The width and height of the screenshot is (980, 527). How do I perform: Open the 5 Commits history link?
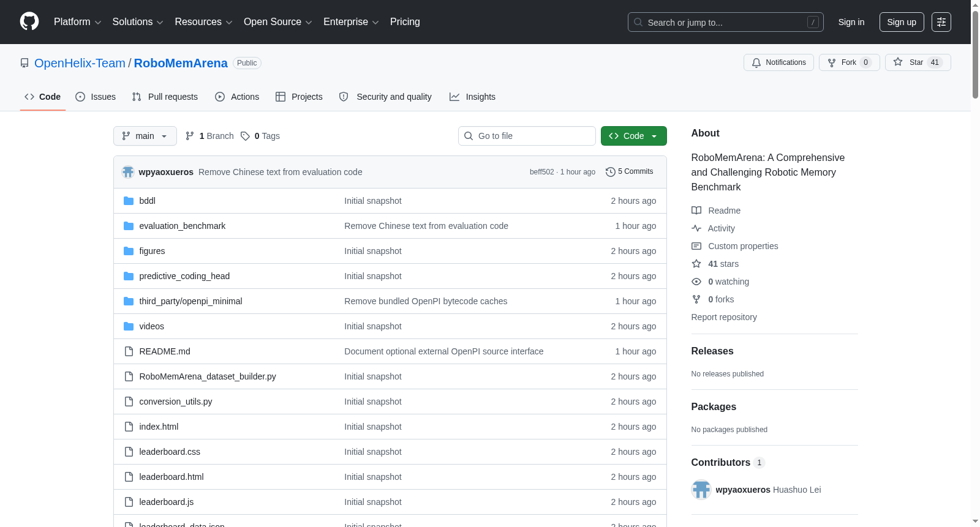tap(629, 171)
